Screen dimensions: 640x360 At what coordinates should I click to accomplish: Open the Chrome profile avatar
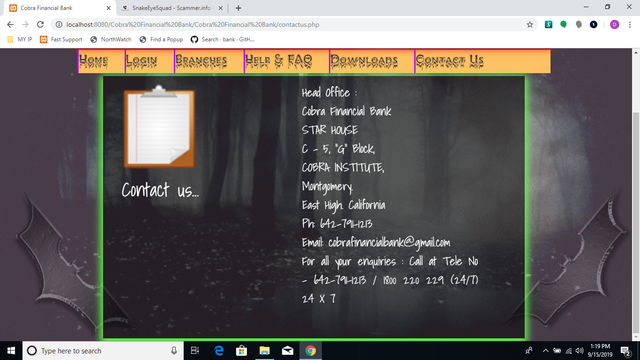pos(614,24)
